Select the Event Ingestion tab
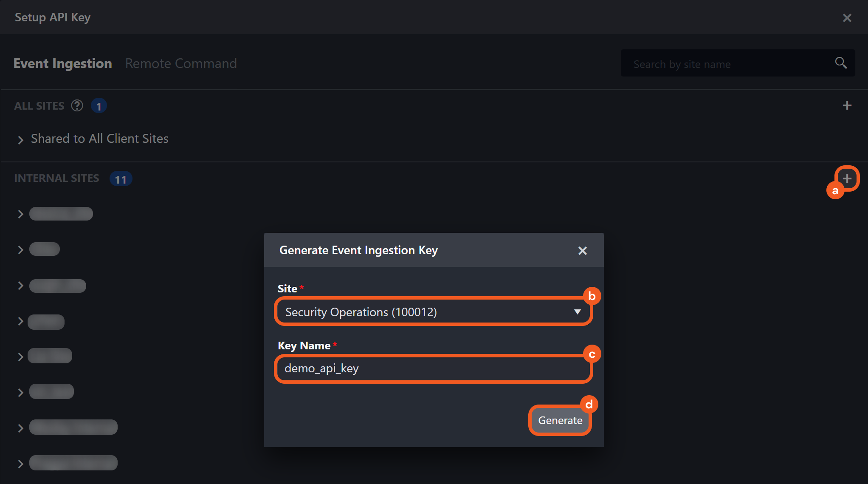 pyautogui.click(x=63, y=63)
